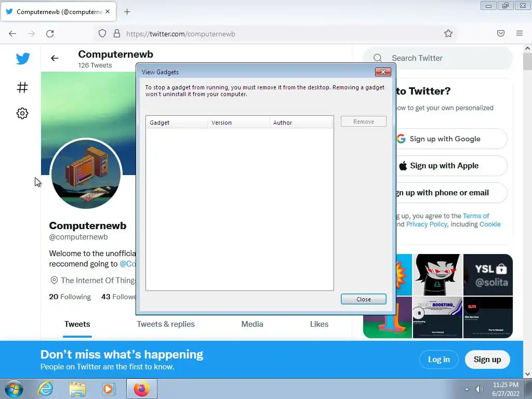Open Windows Explorer folder icon on taskbar
The width and height of the screenshot is (532, 399).
77,389
